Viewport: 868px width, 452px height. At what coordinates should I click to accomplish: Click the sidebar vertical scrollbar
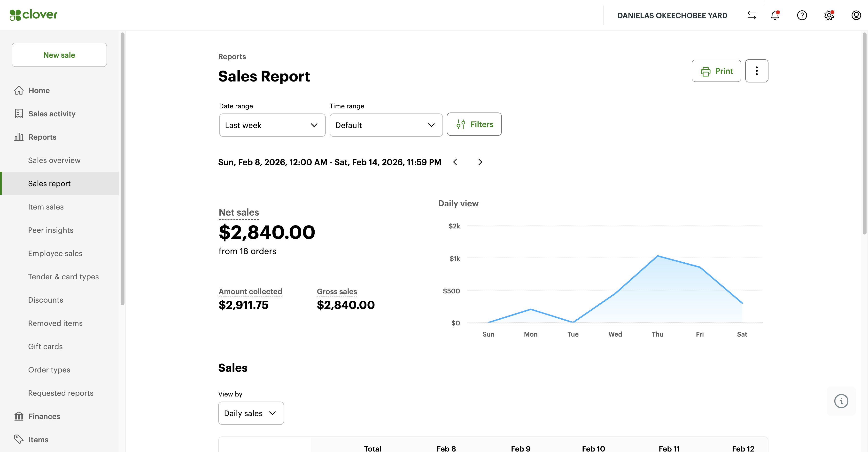pos(122,169)
